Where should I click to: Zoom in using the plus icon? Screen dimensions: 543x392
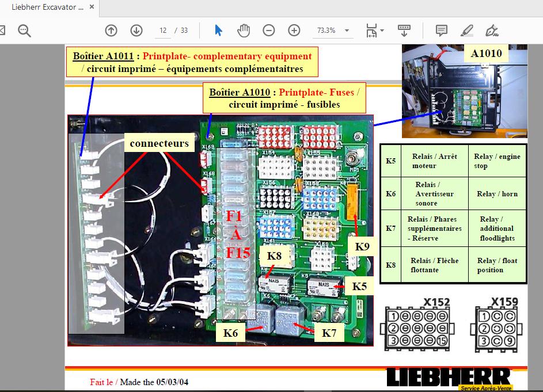[294, 30]
